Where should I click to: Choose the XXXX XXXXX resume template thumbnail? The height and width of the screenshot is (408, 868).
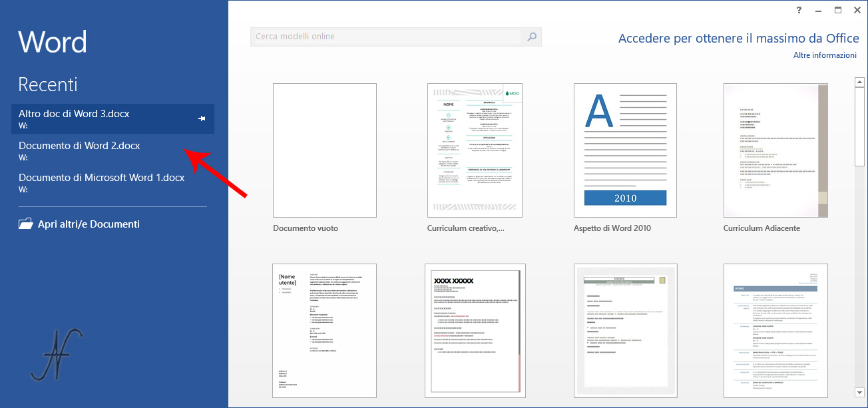pyautogui.click(x=475, y=331)
